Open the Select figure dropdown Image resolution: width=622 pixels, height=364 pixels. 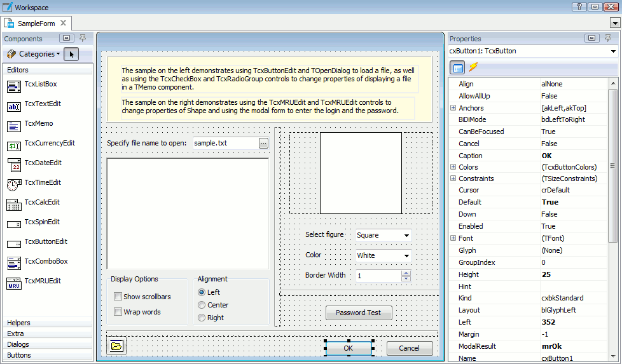pyautogui.click(x=406, y=236)
